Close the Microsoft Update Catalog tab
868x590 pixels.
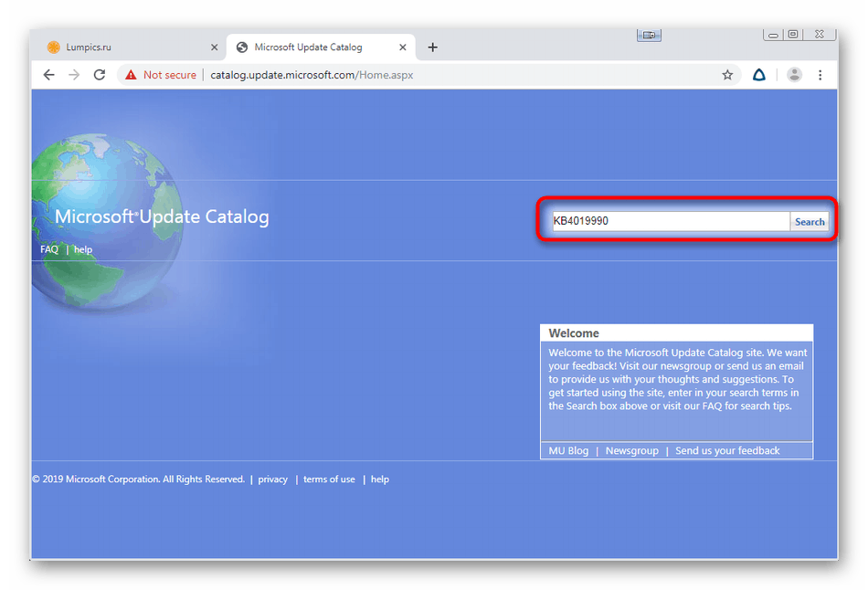tap(403, 47)
